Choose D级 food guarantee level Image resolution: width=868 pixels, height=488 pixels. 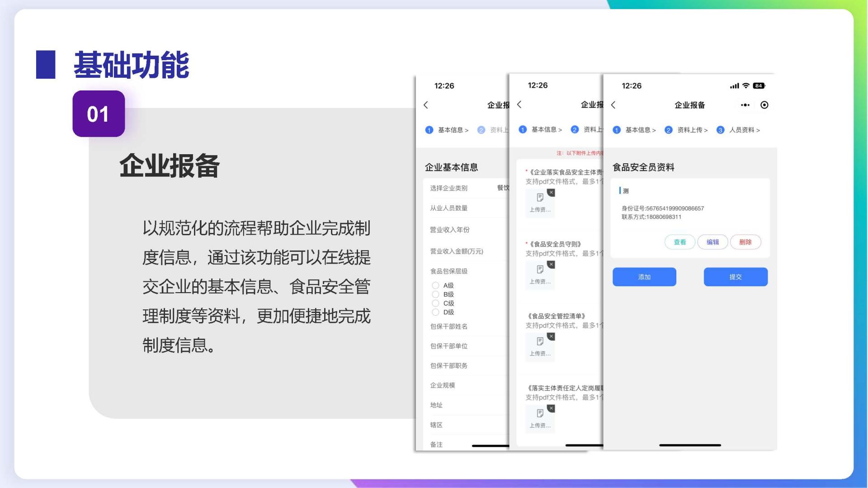point(435,312)
